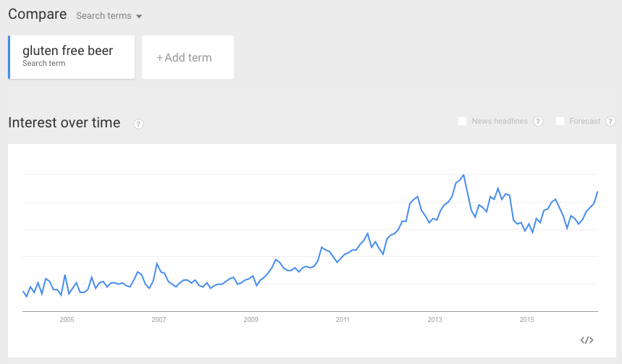
Task: Click the 2013 label on time axis
Action: pyautogui.click(x=434, y=320)
